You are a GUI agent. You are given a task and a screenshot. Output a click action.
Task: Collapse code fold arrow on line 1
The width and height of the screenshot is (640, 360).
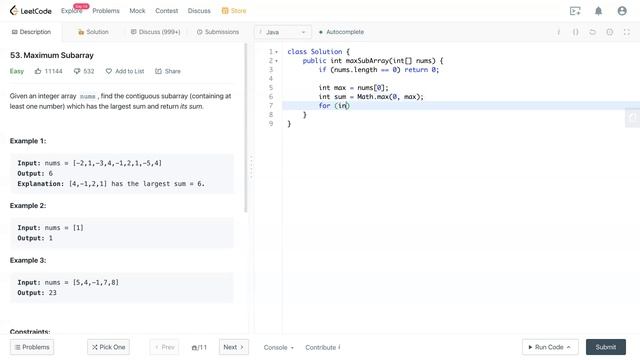(x=277, y=52)
